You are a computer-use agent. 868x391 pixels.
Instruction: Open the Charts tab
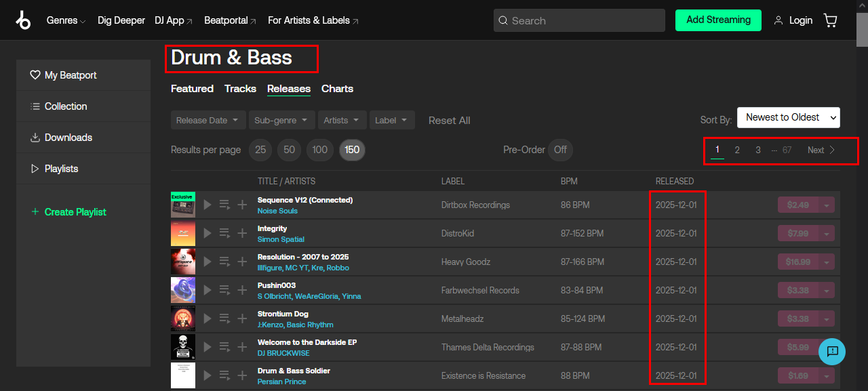click(x=337, y=89)
